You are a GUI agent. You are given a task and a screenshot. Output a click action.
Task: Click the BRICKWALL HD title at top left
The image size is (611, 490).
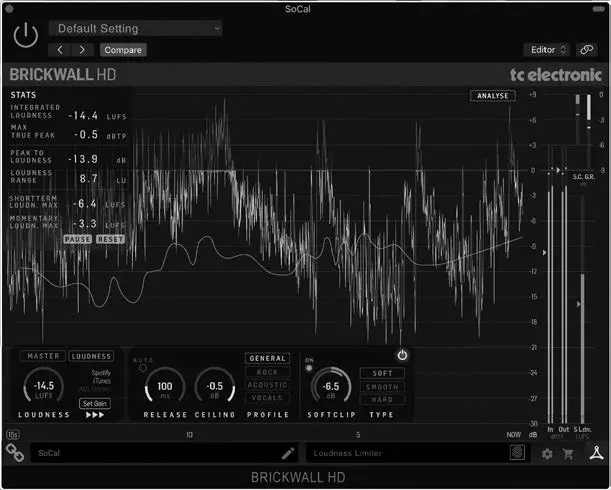[x=63, y=74]
